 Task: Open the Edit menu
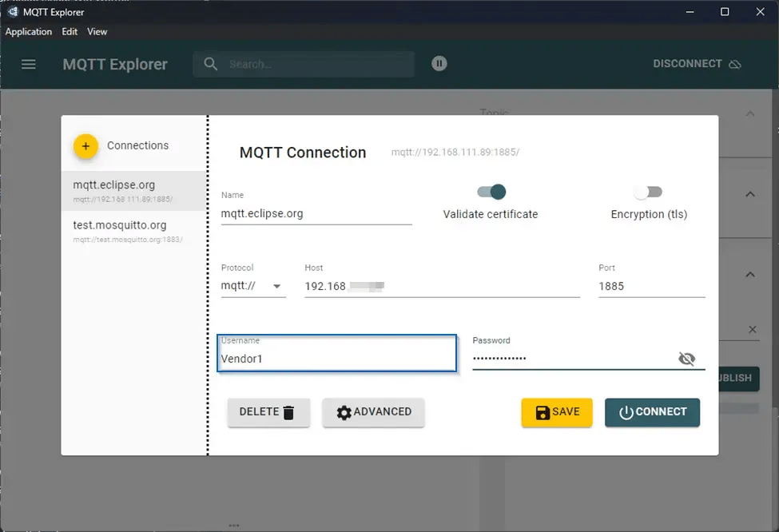(x=70, y=31)
